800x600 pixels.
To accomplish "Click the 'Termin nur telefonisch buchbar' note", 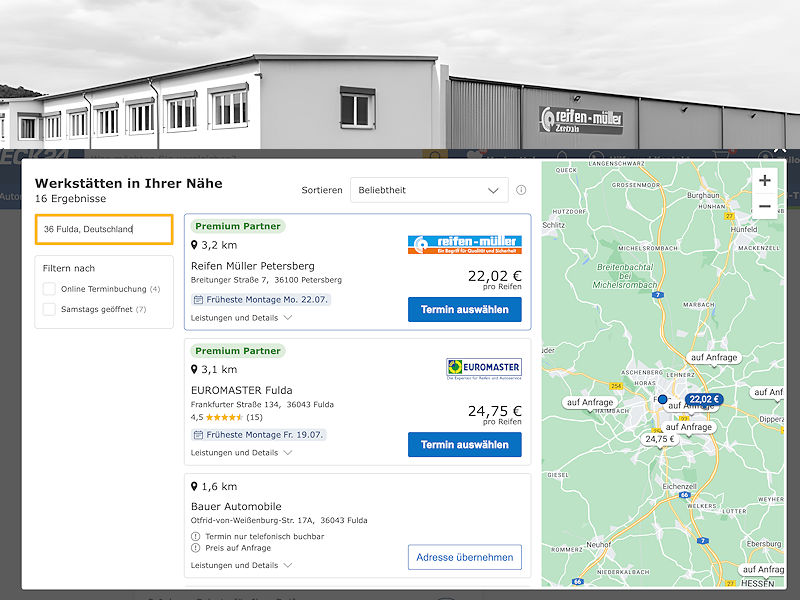I will click(x=264, y=536).
